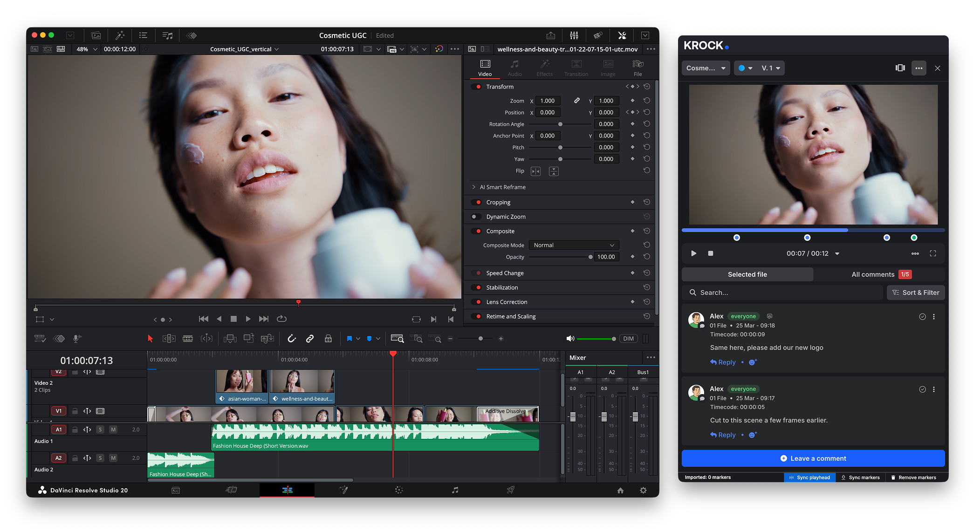The width and height of the screenshot is (980, 532).
Task: Open the Media page icon
Action: coord(176,490)
